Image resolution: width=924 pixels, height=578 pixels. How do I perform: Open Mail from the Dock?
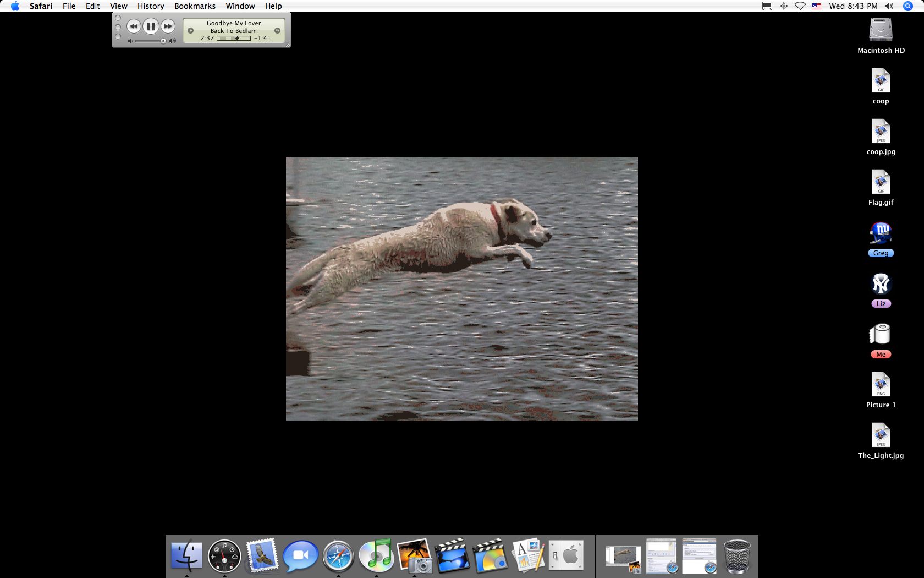[x=262, y=555]
